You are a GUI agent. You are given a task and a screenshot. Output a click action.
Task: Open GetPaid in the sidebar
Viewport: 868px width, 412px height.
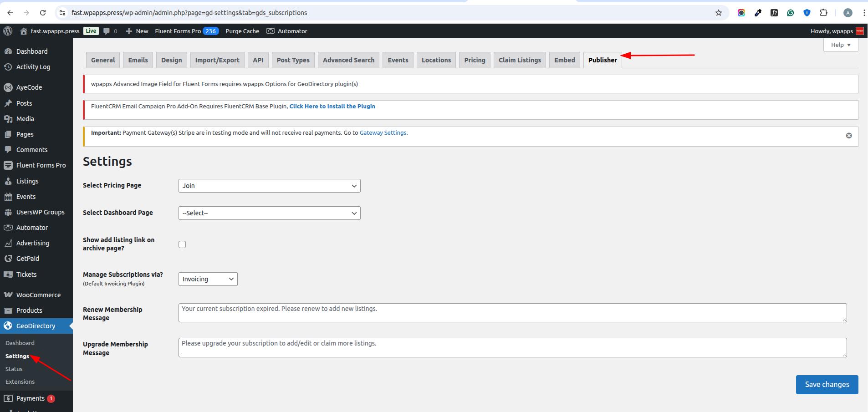point(27,259)
